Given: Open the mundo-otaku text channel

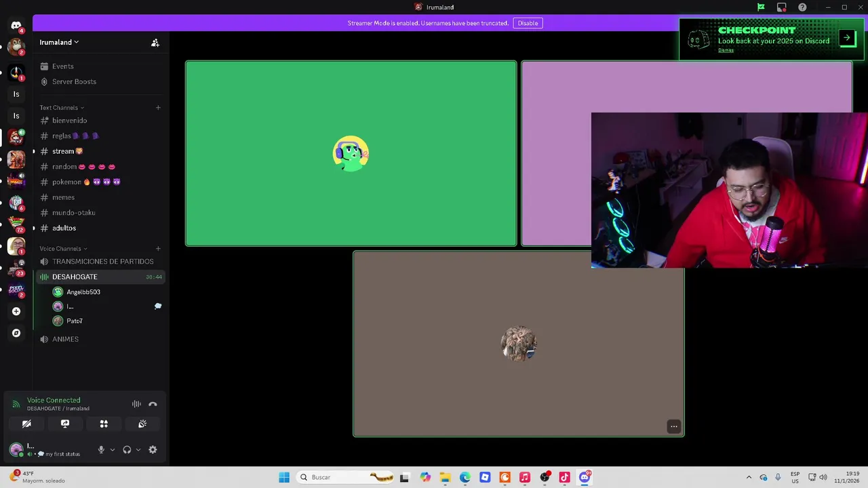Looking at the screenshot, I should pos(101,213).
